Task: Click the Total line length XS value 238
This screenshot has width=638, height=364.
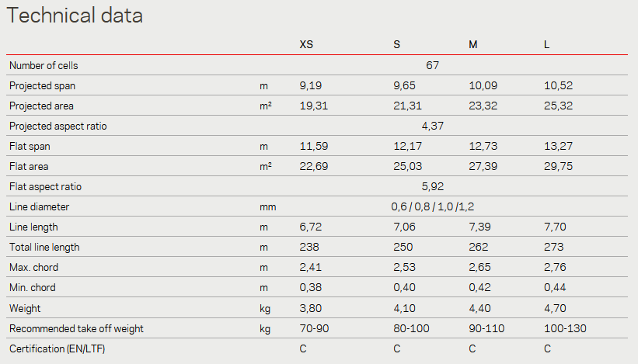Action: [x=309, y=247]
